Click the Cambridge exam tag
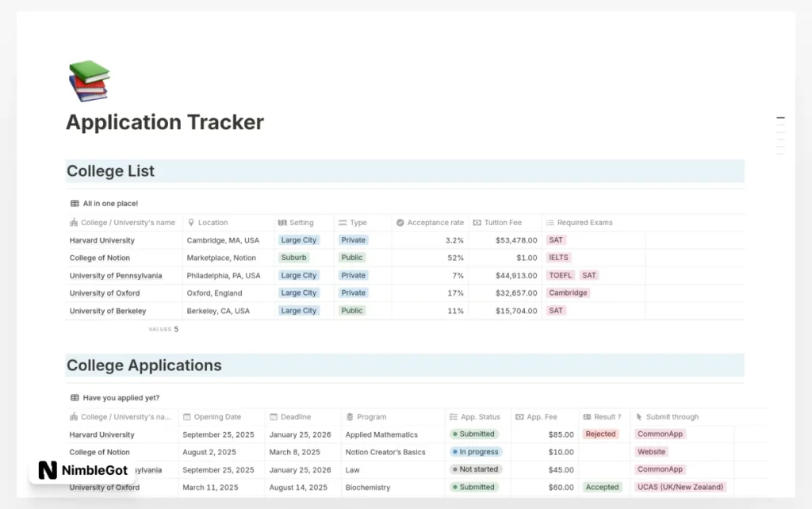Image resolution: width=812 pixels, height=509 pixels. tap(568, 293)
